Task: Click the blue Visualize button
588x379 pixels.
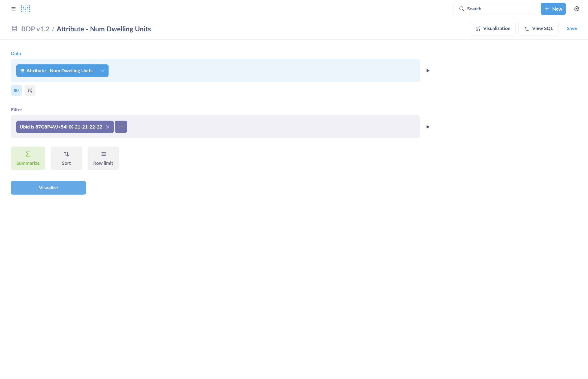Action: [48, 188]
